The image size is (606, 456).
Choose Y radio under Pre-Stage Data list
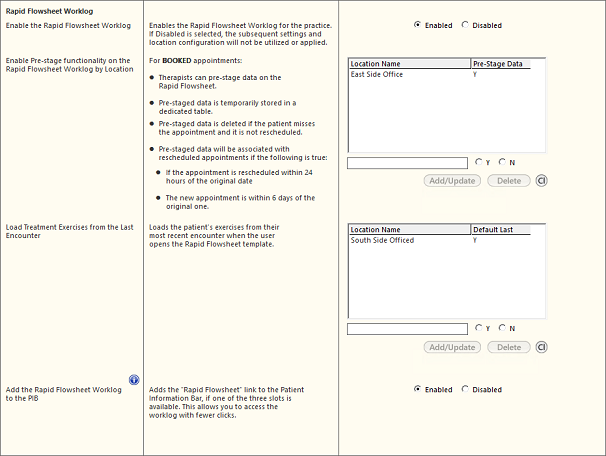pyautogui.click(x=479, y=162)
